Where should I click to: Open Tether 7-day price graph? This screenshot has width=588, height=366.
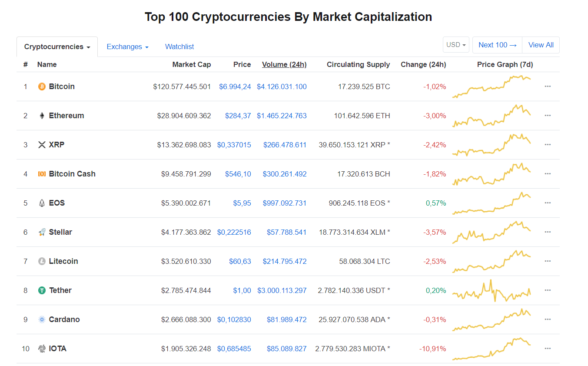point(492,290)
